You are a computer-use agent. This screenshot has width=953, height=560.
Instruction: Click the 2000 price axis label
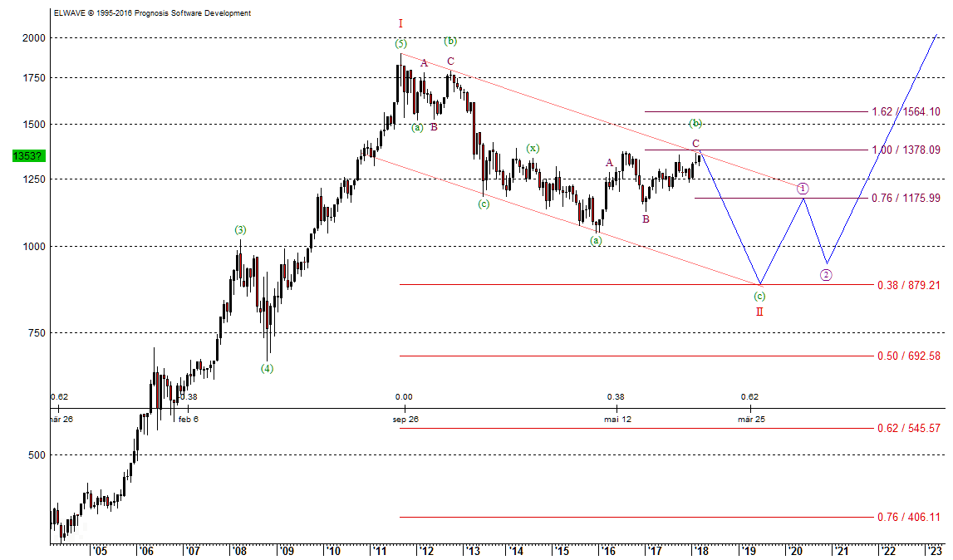[34, 37]
